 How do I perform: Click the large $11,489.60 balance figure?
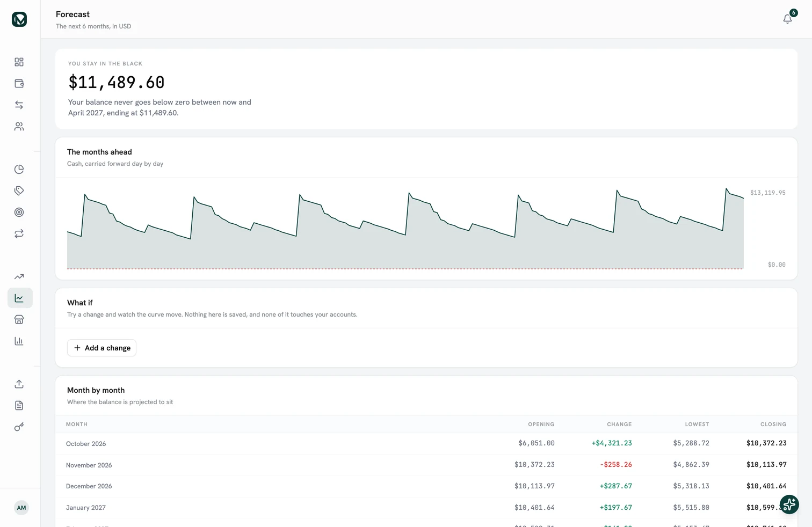tap(117, 83)
